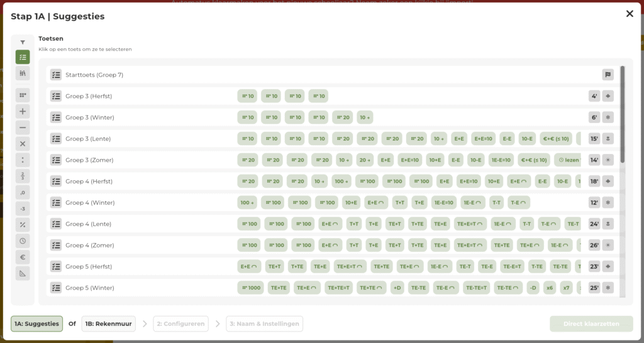The width and height of the screenshot is (644, 343).
Task: Filter by geometry triangle ruler icon
Action: [x=23, y=273]
